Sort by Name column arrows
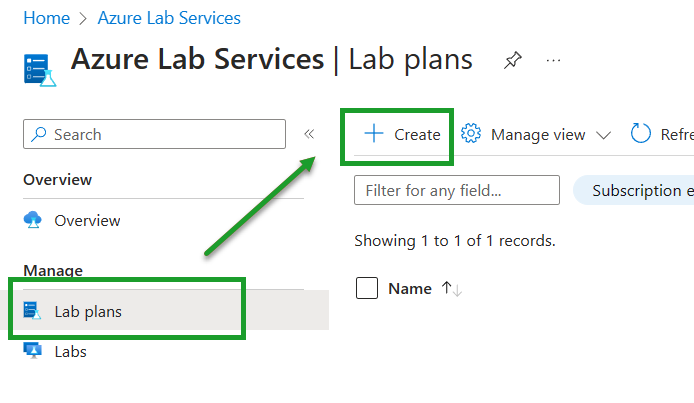The image size is (694, 403). [x=451, y=289]
